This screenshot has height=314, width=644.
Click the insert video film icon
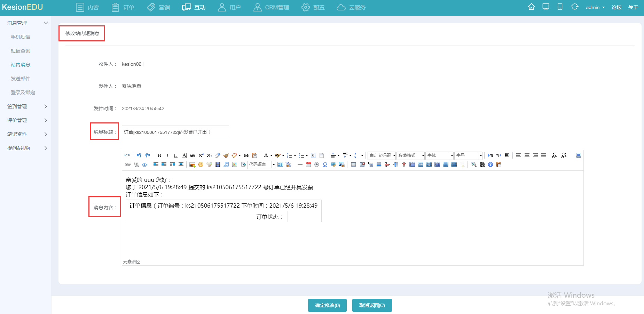[x=218, y=164]
